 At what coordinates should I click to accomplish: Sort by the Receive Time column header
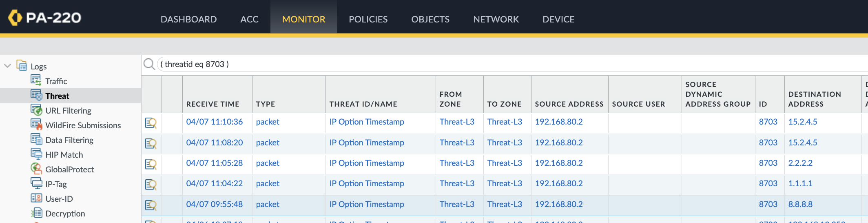click(x=213, y=104)
